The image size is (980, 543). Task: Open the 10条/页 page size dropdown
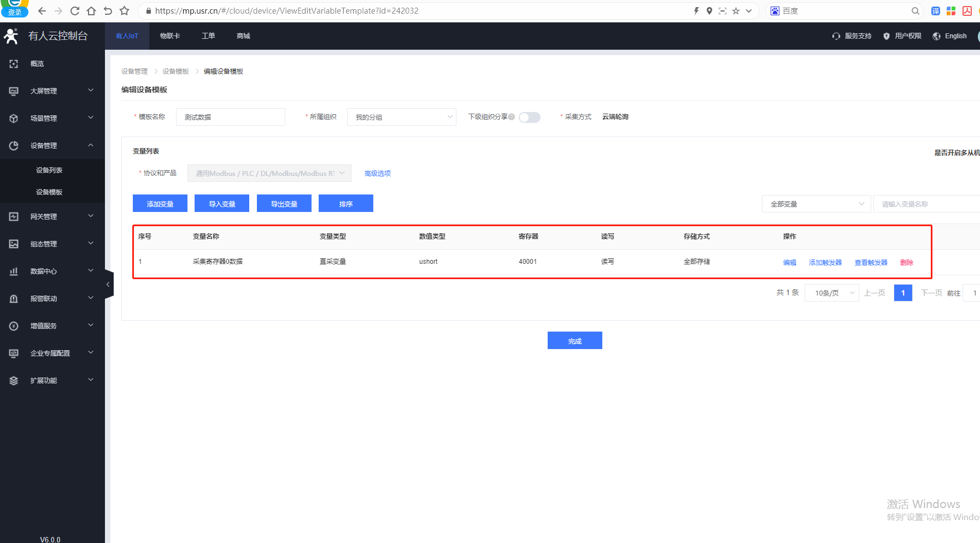pos(831,293)
